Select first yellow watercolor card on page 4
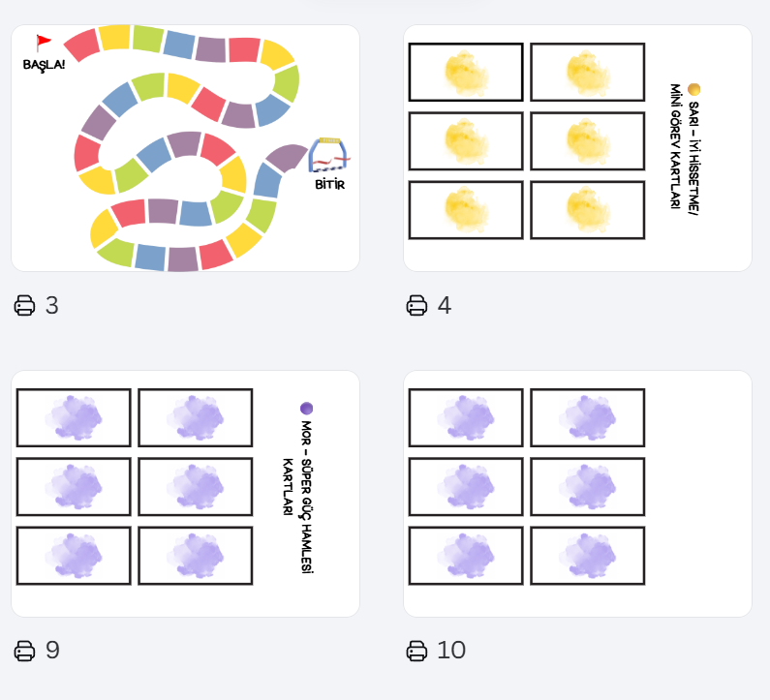 pos(466,73)
